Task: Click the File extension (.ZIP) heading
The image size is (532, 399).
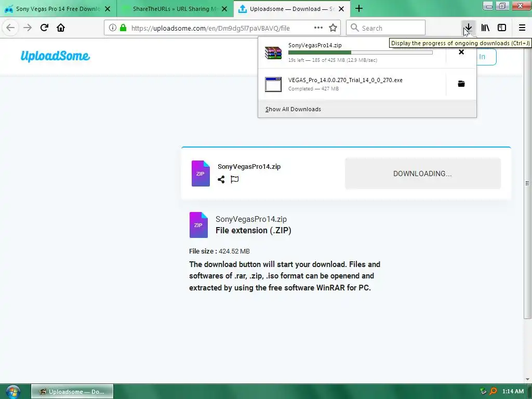Action: pos(254,230)
